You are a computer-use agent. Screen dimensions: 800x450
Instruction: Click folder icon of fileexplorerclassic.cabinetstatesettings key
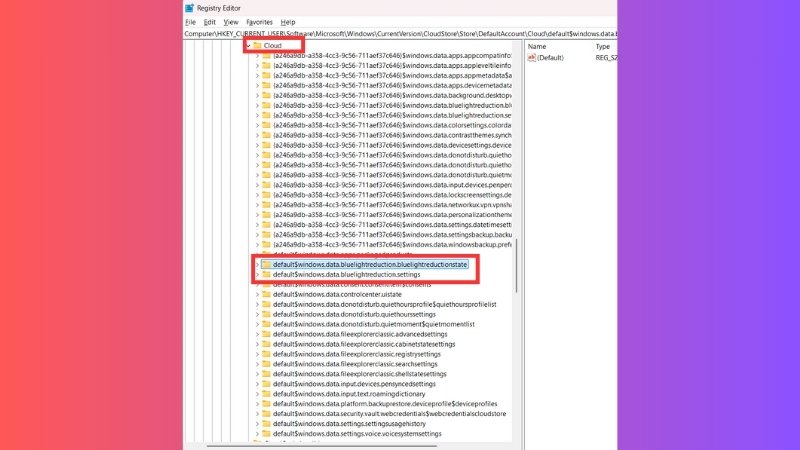pyautogui.click(x=266, y=344)
